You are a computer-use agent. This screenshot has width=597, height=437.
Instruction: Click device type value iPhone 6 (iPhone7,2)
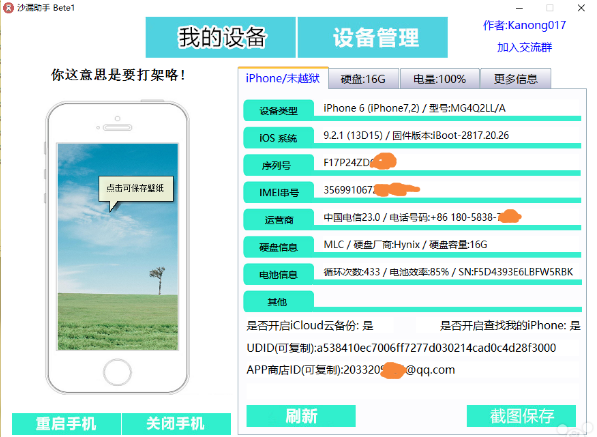click(x=415, y=108)
